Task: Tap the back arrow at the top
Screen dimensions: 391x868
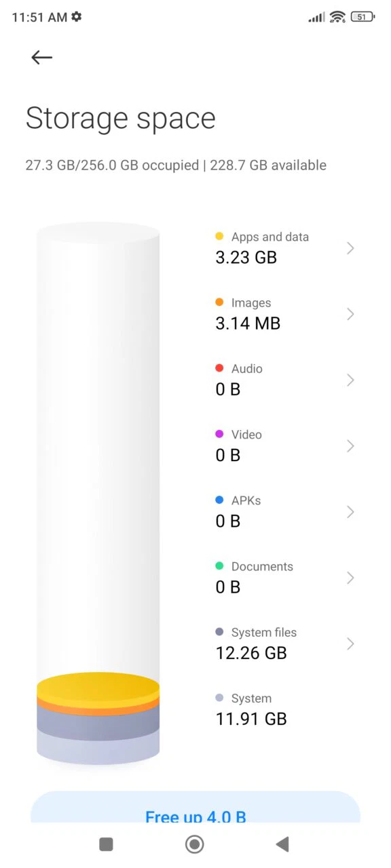Action: tap(41, 58)
